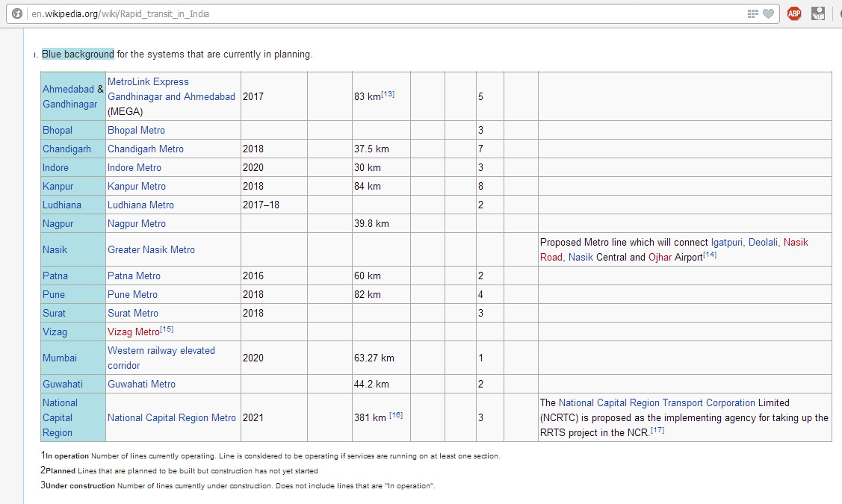Open the Chandigarh Metro link
The height and width of the screenshot is (504, 842).
pos(146,149)
